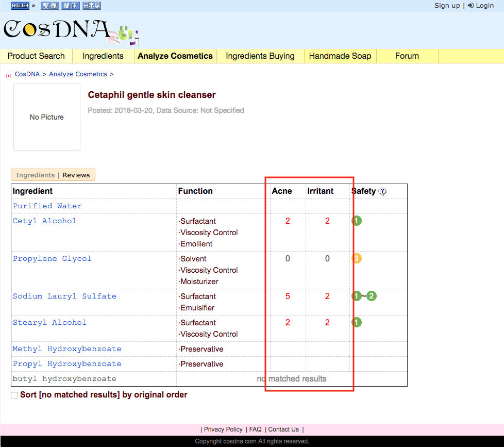Select the ENGLISH language button
This screenshot has height=447, width=504.
[x=20, y=6]
